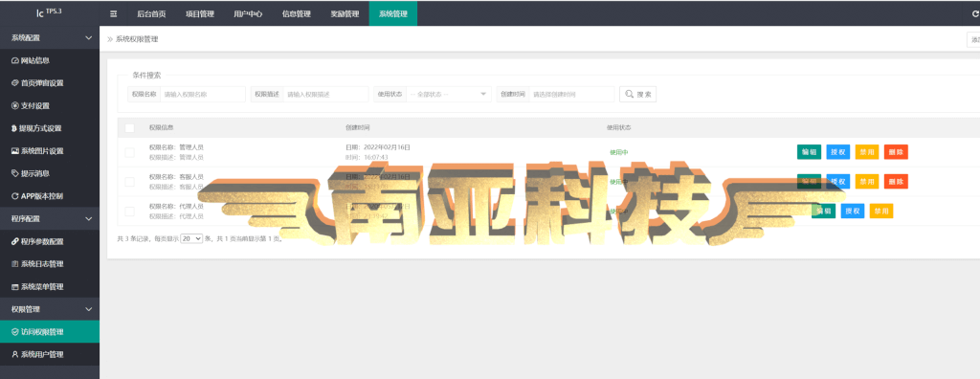Click 禁用 for the 代理人员 row

point(881,211)
